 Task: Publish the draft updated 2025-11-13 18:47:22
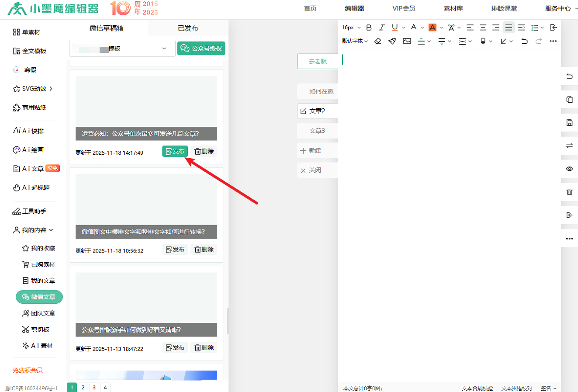(x=175, y=348)
